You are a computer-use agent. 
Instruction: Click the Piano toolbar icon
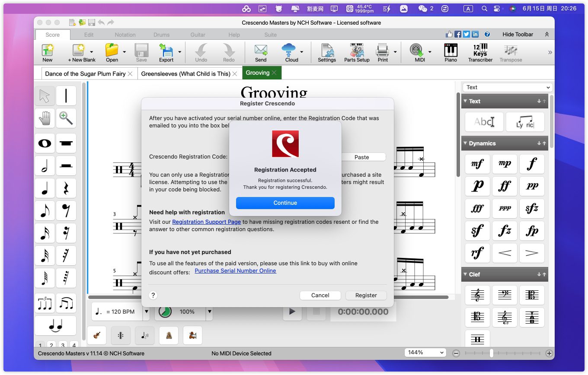click(x=451, y=53)
